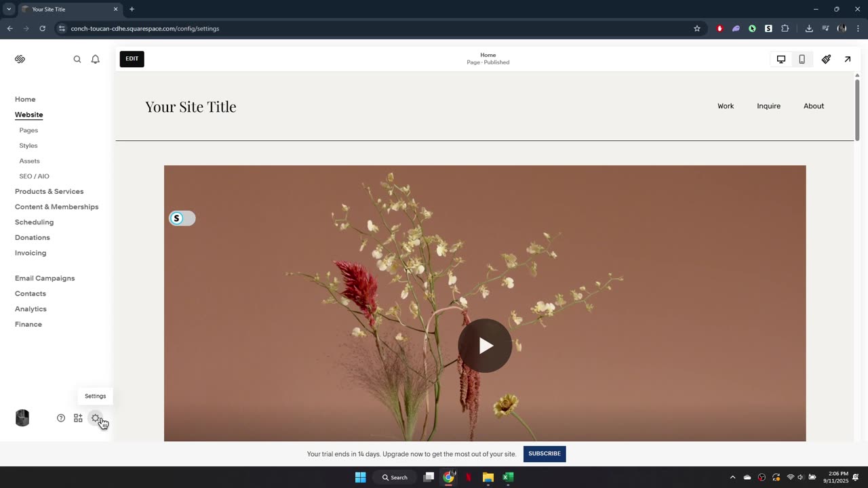
Task: Open site styles paintbrush icon
Action: coord(826,59)
